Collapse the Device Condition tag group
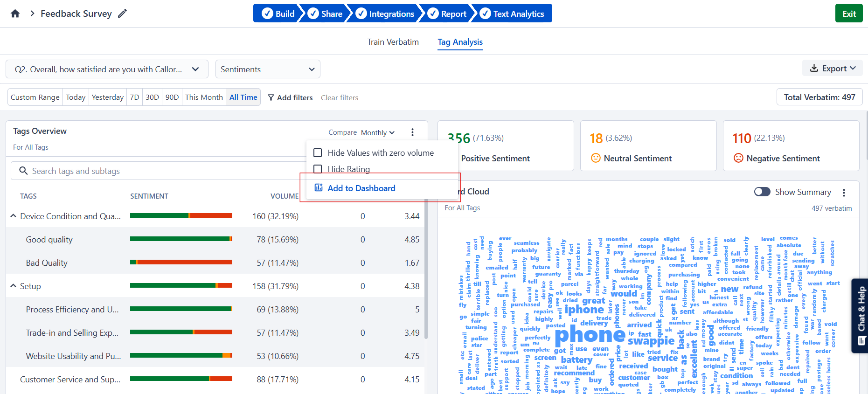Screen dimensions: 868x394 coord(14,216)
